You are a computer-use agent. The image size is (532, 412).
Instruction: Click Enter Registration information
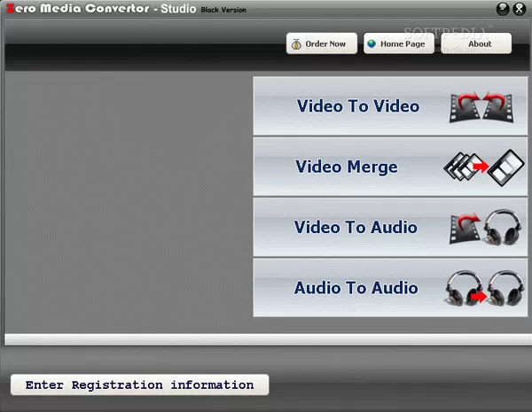pyautogui.click(x=140, y=385)
